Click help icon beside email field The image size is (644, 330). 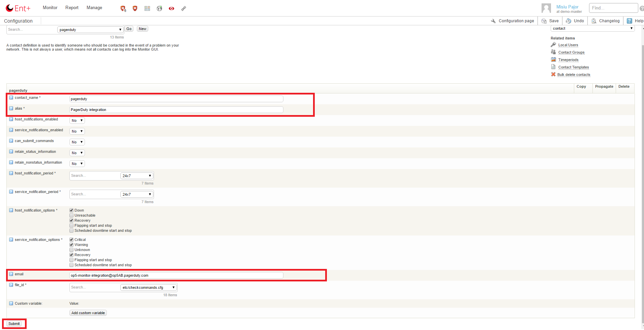click(x=11, y=274)
